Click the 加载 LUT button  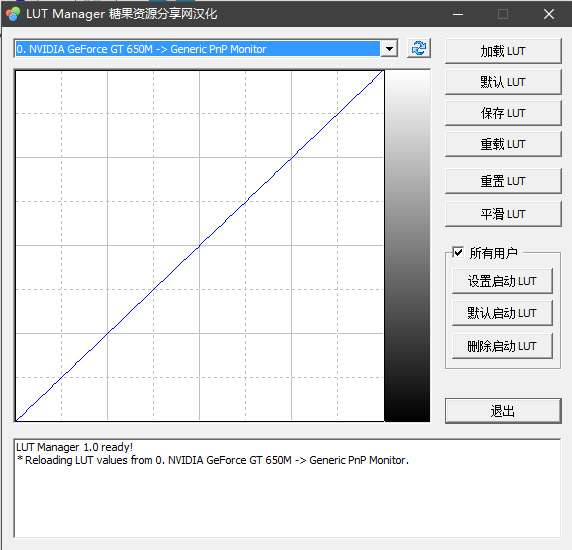coord(503,51)
